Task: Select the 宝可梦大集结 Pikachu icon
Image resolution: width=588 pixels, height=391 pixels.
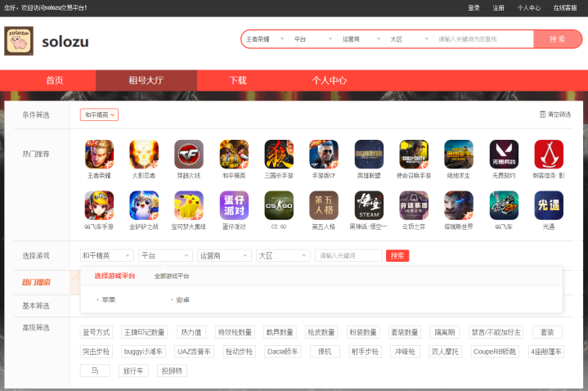Action: coord(189,205)
